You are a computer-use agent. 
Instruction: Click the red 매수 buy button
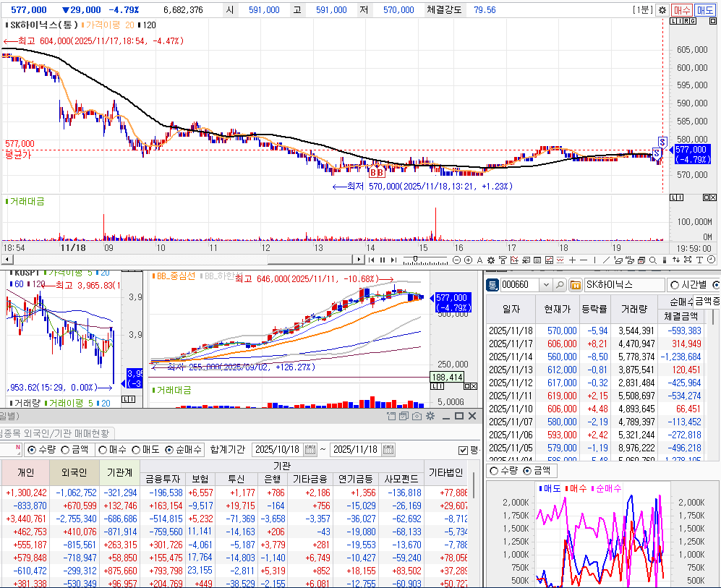(681, 9)
